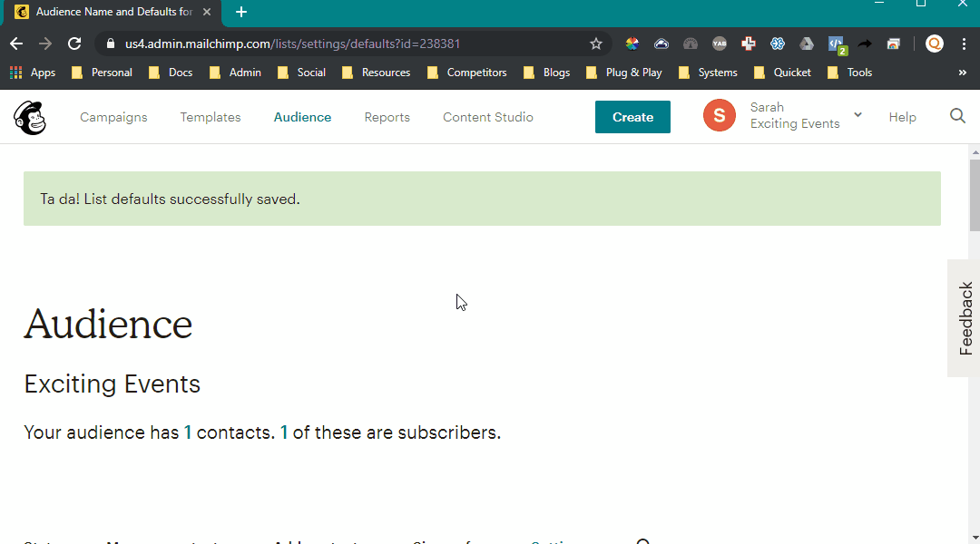Click Sarah's orange S avatar

tap(720, 115)
